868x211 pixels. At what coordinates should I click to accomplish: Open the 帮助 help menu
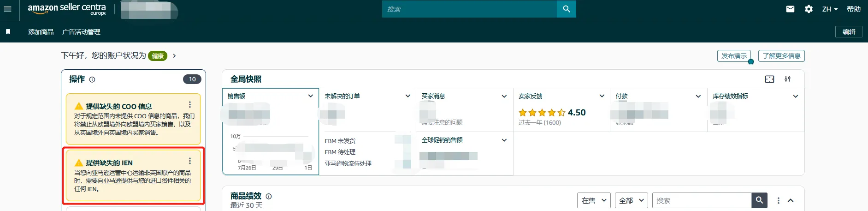coord(854,9)
